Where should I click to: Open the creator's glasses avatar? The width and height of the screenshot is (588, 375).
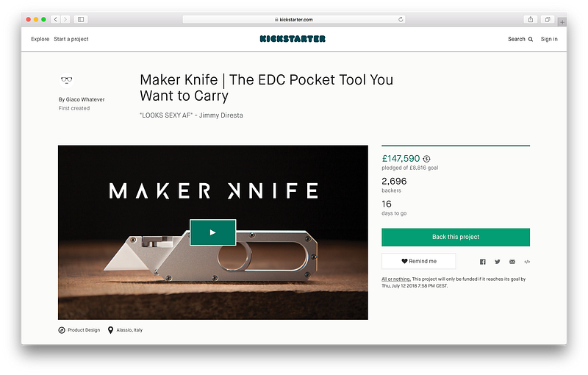point(65,80)
